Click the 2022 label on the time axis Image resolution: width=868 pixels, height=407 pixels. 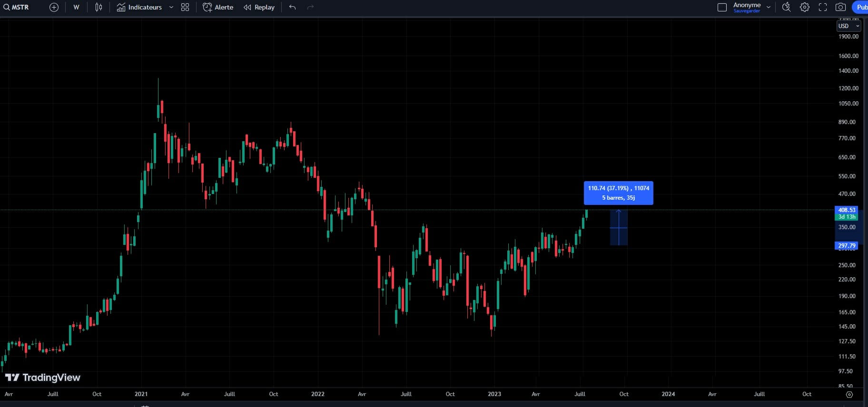[x=317, y=394]
